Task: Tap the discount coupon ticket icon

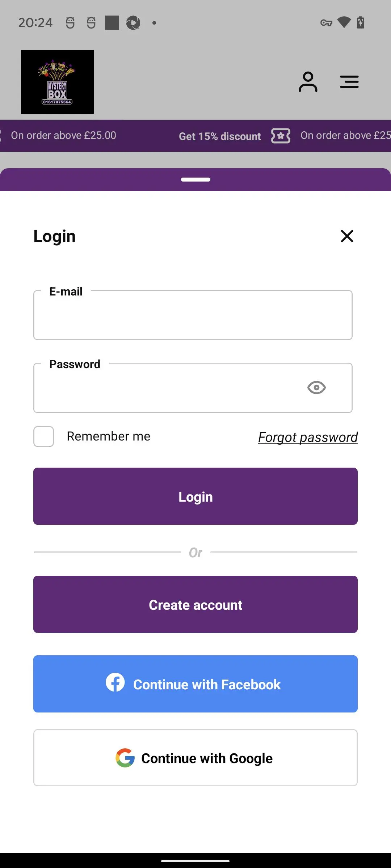Action: pyautogui.click(x=281, y=136)
